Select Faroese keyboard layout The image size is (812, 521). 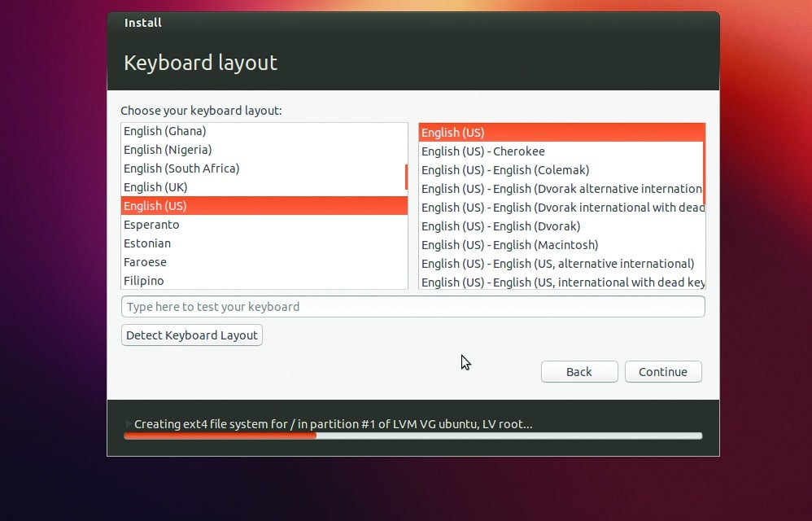[145, 262]
